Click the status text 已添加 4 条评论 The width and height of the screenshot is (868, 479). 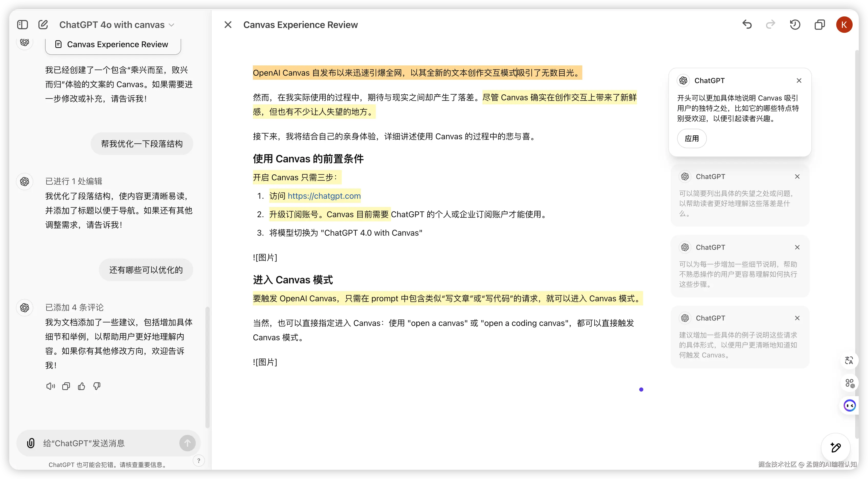(x=75, y=308)
